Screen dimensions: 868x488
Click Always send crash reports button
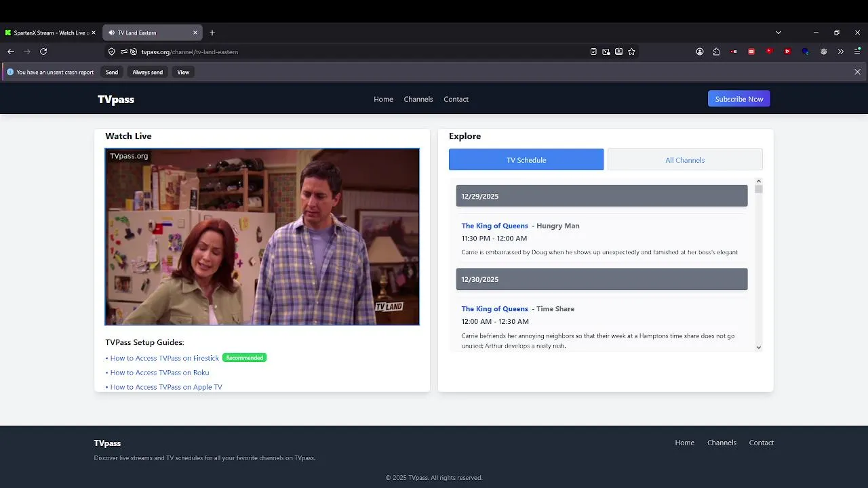click(147, 72)
